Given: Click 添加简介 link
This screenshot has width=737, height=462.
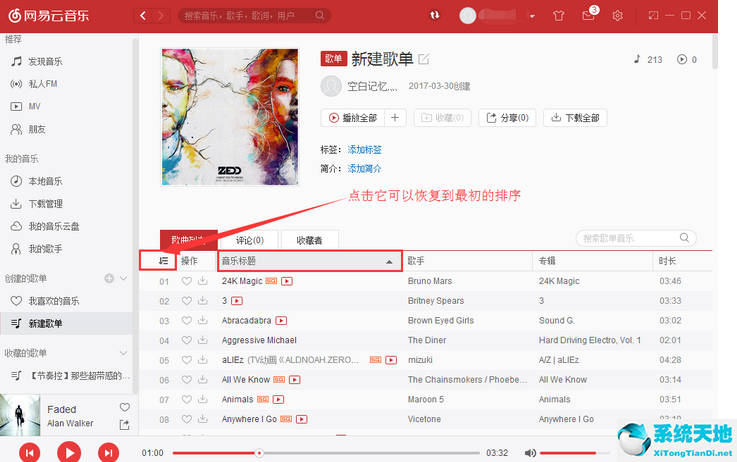Looking at the screenshot, I should click(x=364, y=169).
